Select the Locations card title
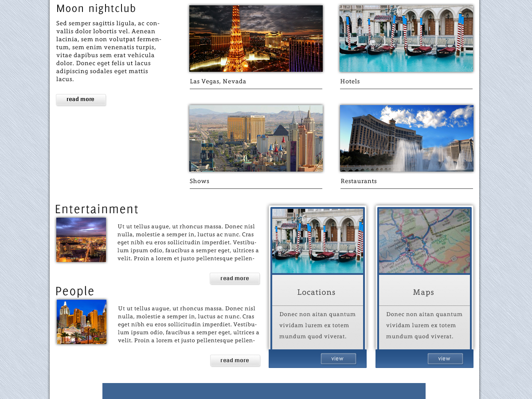The height and width of the screenshot is (399, 532). click(x=317, y=292)
